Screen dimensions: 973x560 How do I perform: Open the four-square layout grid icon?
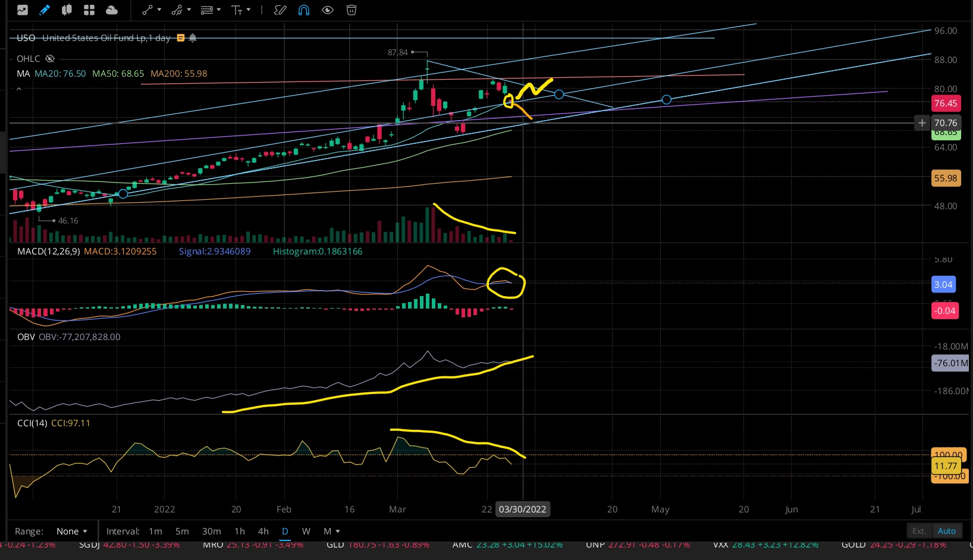(89, 10)
